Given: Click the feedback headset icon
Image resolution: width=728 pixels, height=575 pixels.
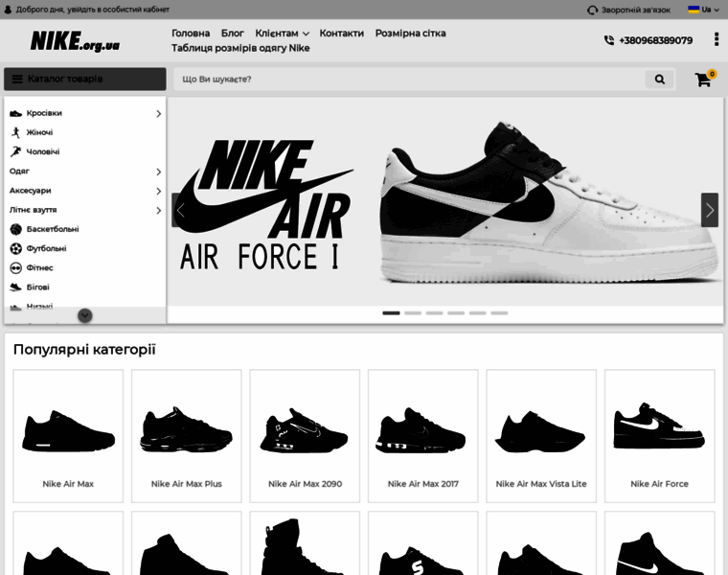Looking at the screenshot, I should click(x=592, y=10).
